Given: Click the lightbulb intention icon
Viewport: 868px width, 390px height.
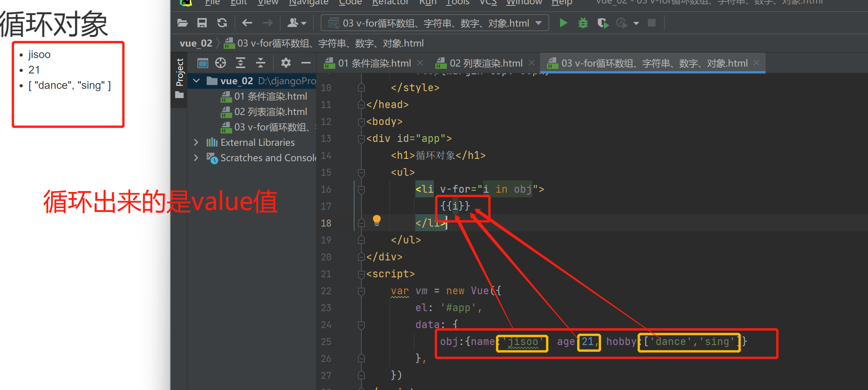Looking at the screenshot, I should coord(377,220).
